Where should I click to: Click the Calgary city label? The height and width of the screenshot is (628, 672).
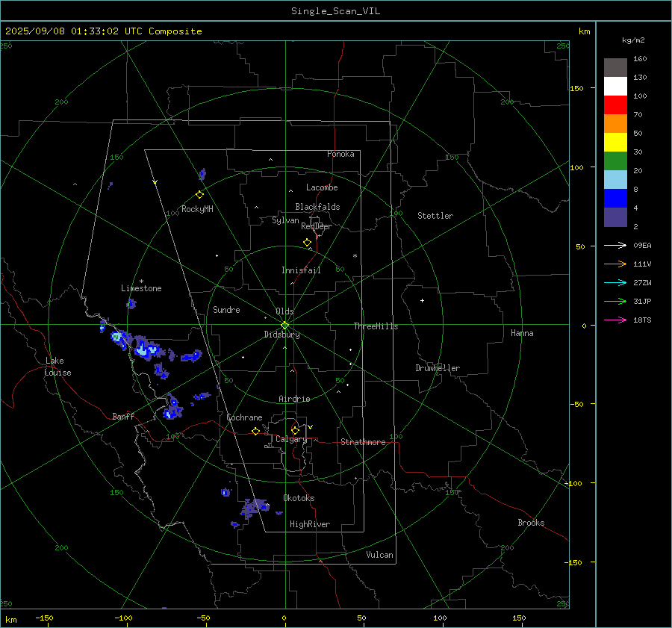pyautogui.click(x=291, y=439)
